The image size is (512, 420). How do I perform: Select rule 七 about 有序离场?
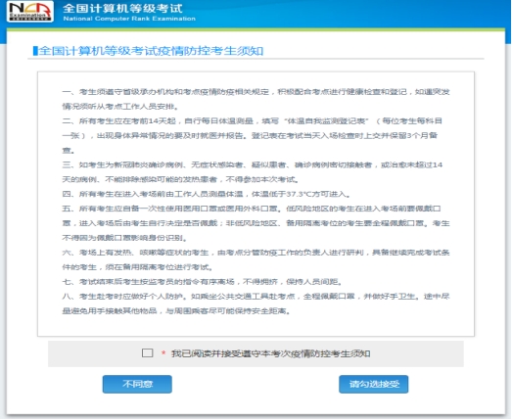coord(203,282)
